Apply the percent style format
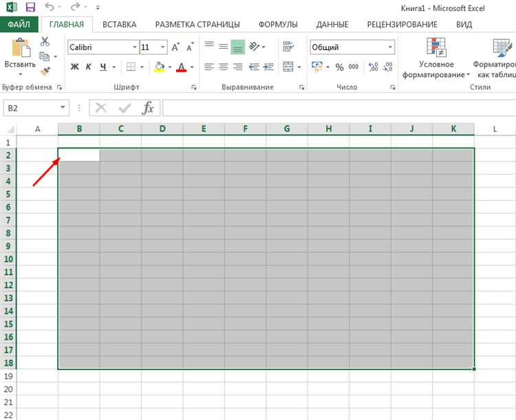Image resolution: width=516 pixels, height=420 pixels. point(339,67)
